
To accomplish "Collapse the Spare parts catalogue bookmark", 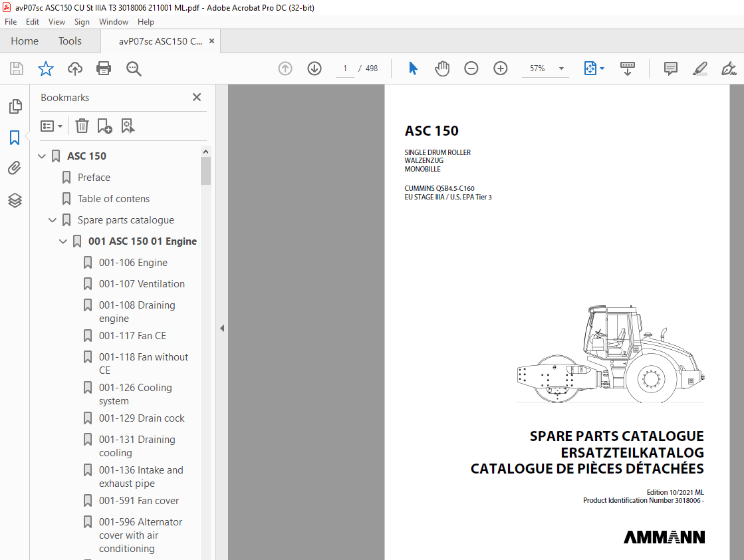I will tap(52, 219).
